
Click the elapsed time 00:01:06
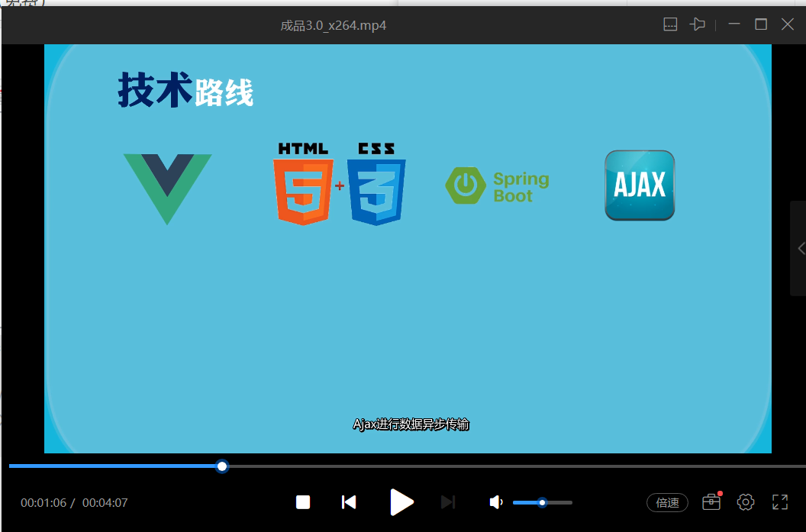tap(44, 503)
